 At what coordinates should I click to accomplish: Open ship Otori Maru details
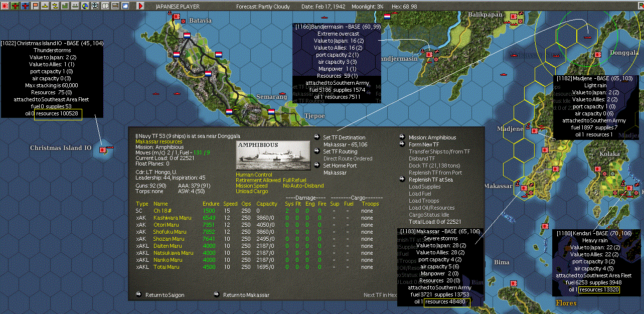point(167,225)
